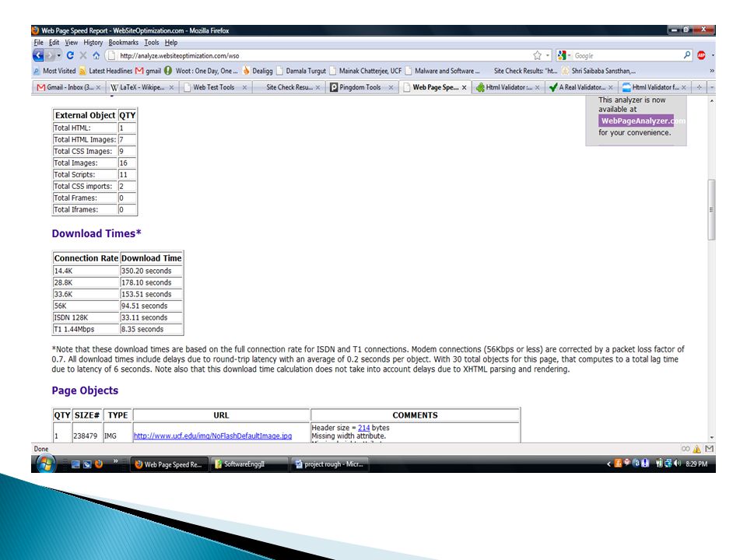Image resolution: width=747 pixels, height=560 pixels.
Task: Click the status bar warning triangle icon
Action: coord(697,449)
